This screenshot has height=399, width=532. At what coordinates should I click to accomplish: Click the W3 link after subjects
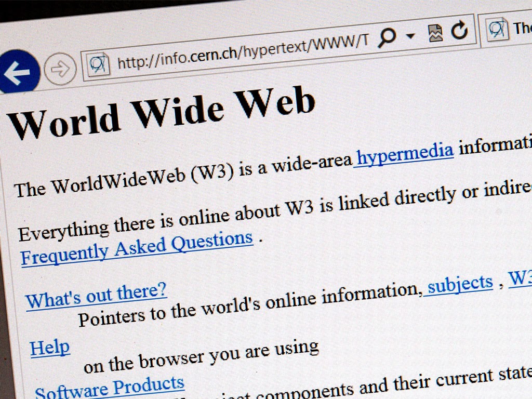pyautogui.click(x=520, y=277)
